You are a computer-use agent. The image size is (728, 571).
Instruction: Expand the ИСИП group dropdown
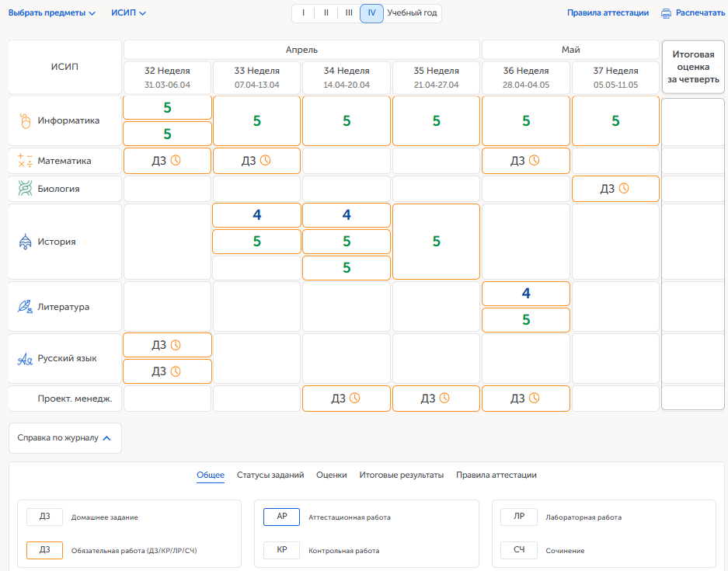(x=128, y=13)
